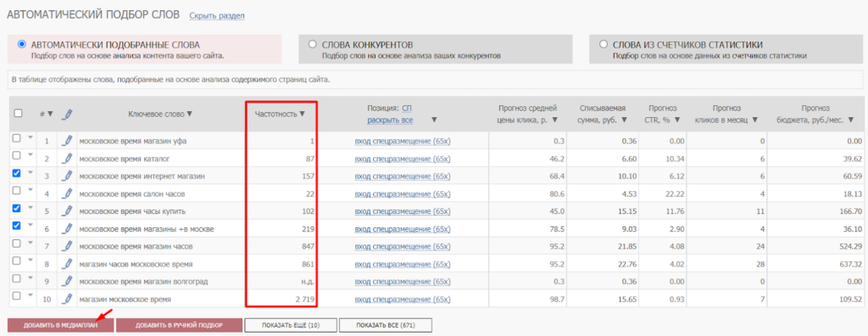Open 'вход спецразмещение (65x)' for 'магазин московское время'

pos(403,300)
